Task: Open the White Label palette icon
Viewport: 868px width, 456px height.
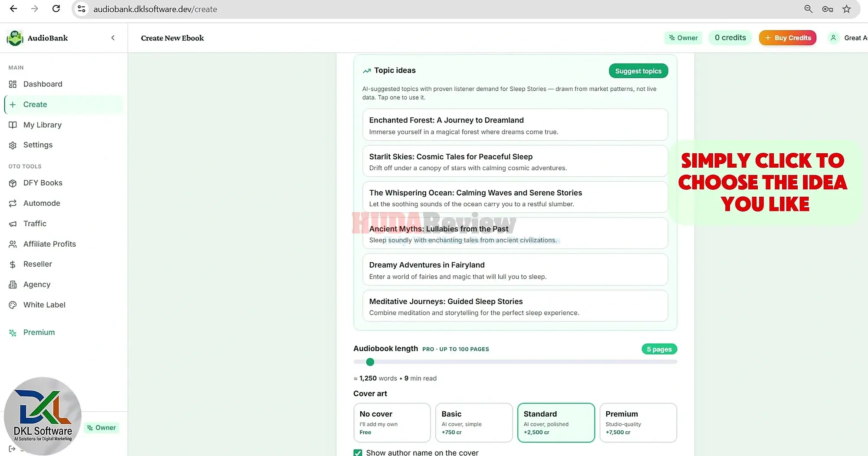Action: coord(13,305)
